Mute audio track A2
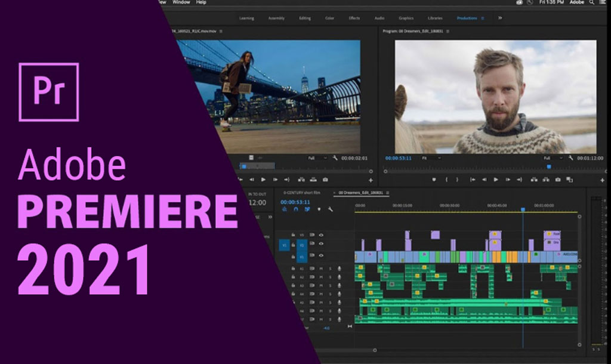This screenshot has width=611, height=364. (x=321, y=277)
